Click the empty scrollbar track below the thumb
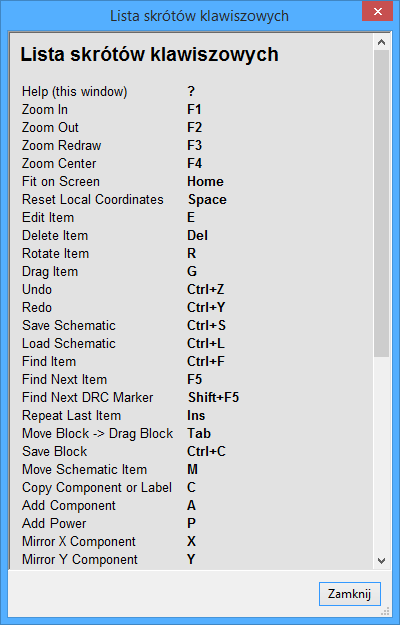 [x=381, y=455]
